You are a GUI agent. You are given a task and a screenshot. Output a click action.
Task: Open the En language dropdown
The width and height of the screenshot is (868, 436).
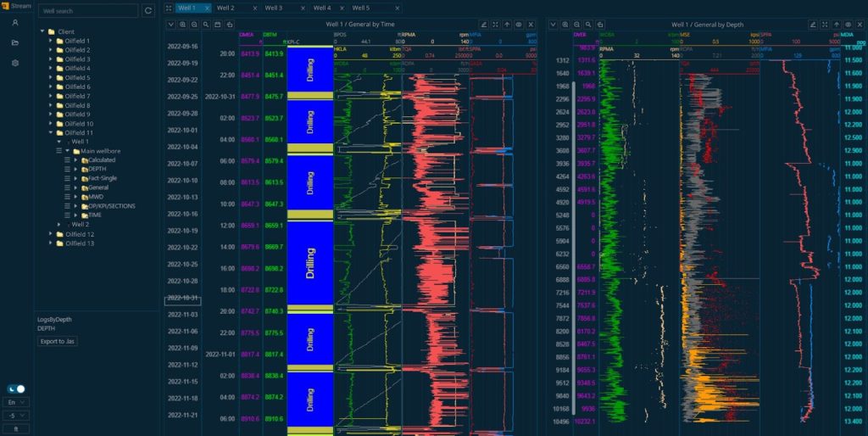click(16, 402)
